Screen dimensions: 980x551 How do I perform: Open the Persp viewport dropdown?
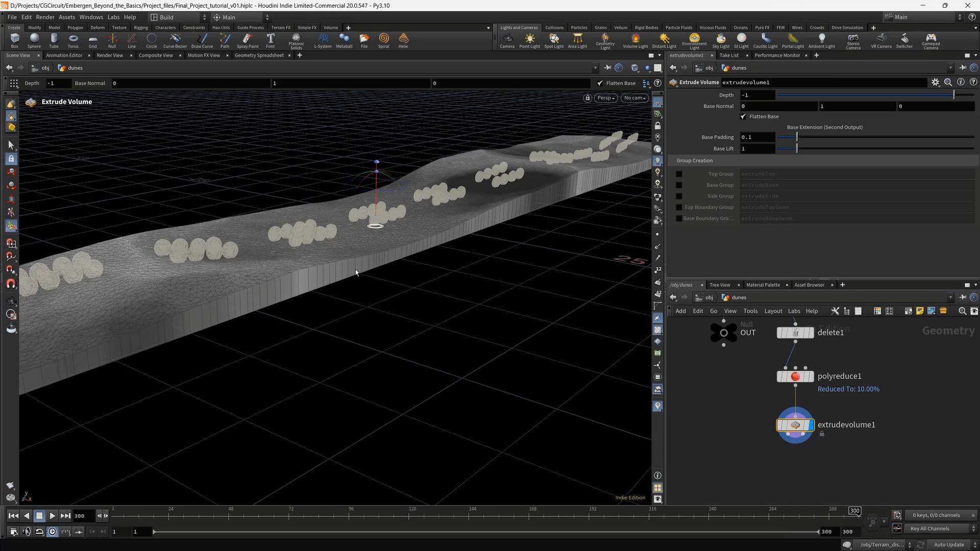[606, 98]
